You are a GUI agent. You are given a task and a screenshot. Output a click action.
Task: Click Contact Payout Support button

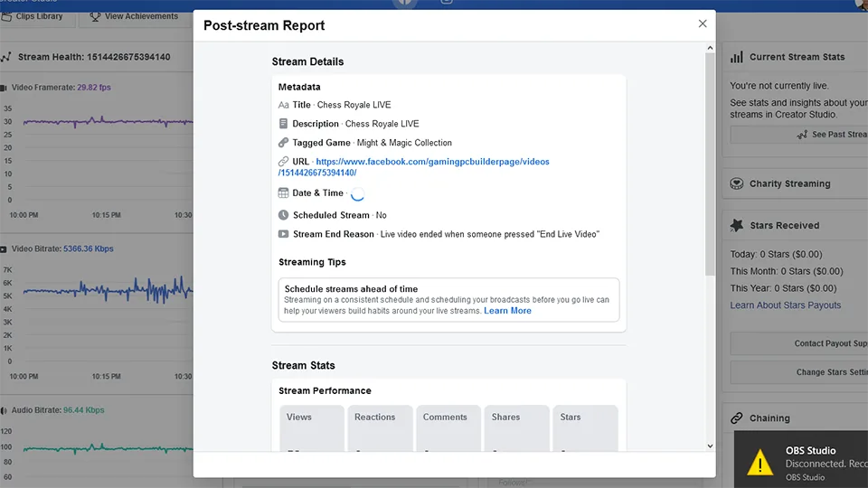click(x=798, y=343)
